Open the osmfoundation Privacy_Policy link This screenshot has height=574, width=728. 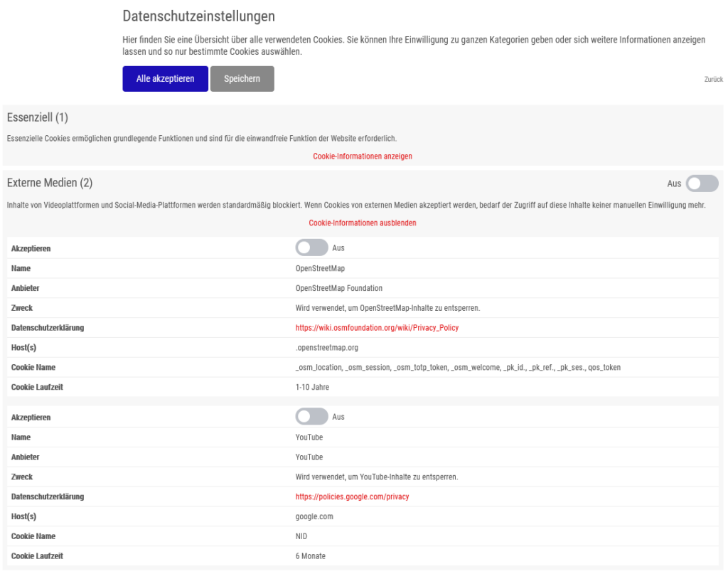pos(377,328)
